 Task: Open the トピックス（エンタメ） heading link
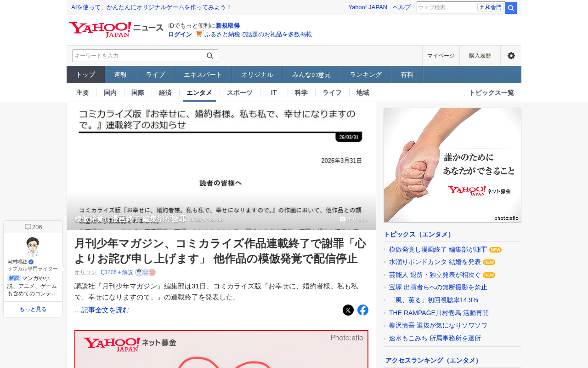click(x=418, y=234)
